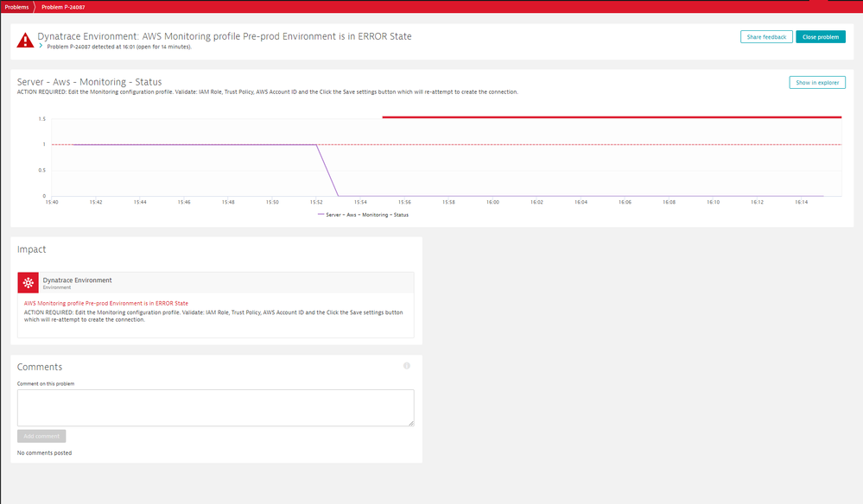Screen dimensions: 863x504
Task: Open the Dynatrace Environment entity link
Action: tap(77, 280)
